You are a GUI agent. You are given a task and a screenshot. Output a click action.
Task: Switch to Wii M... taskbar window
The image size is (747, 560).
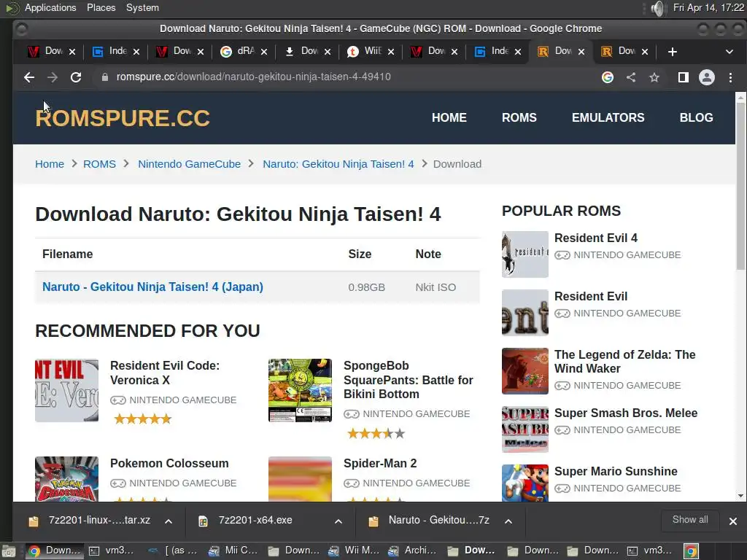tap(354, 551)
